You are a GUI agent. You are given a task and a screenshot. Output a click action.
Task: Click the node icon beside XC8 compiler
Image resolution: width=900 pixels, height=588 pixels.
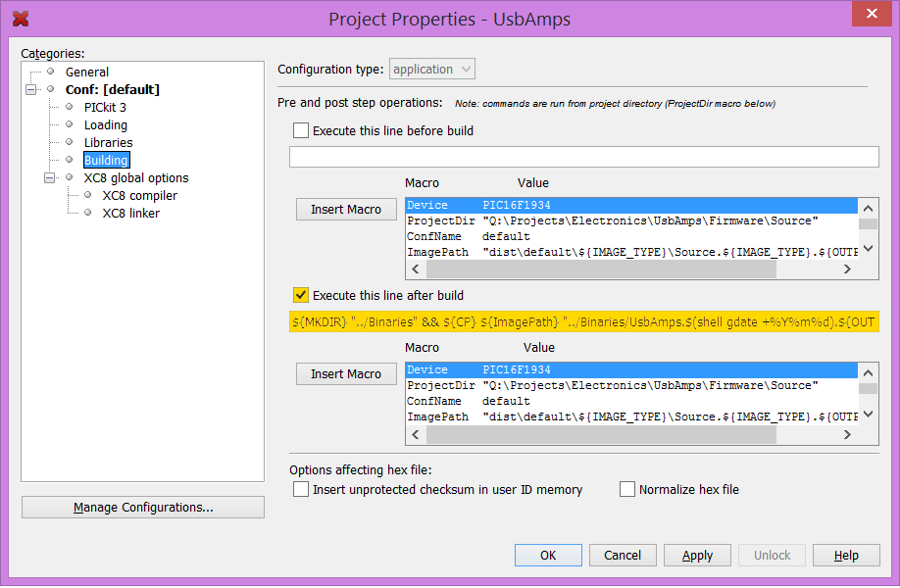coord(87,195)
